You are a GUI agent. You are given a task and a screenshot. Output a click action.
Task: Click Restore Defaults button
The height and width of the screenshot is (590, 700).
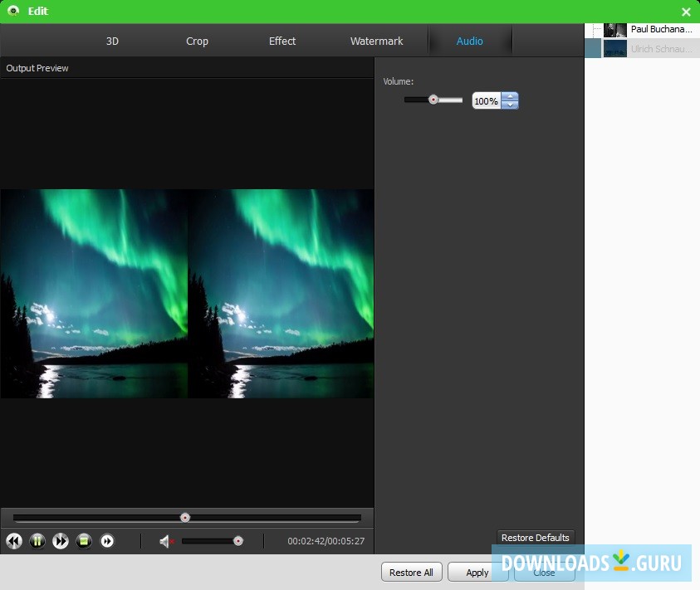(535, 538)
